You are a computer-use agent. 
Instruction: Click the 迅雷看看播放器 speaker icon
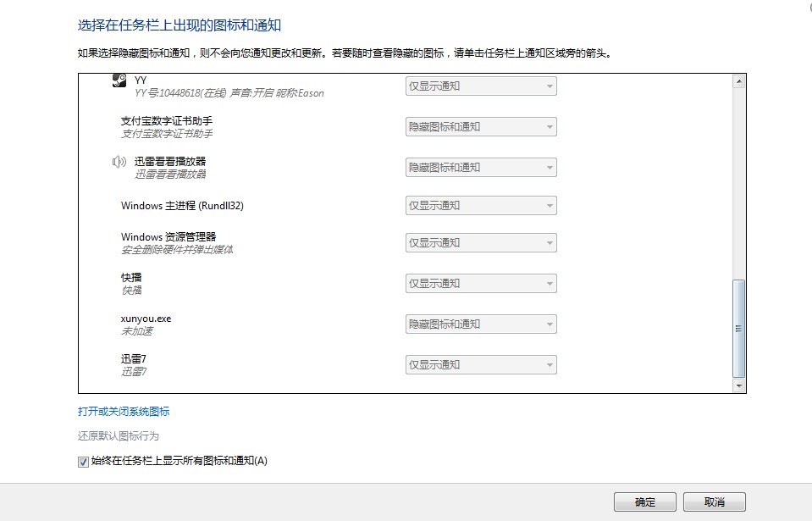(x=119, y=162)
